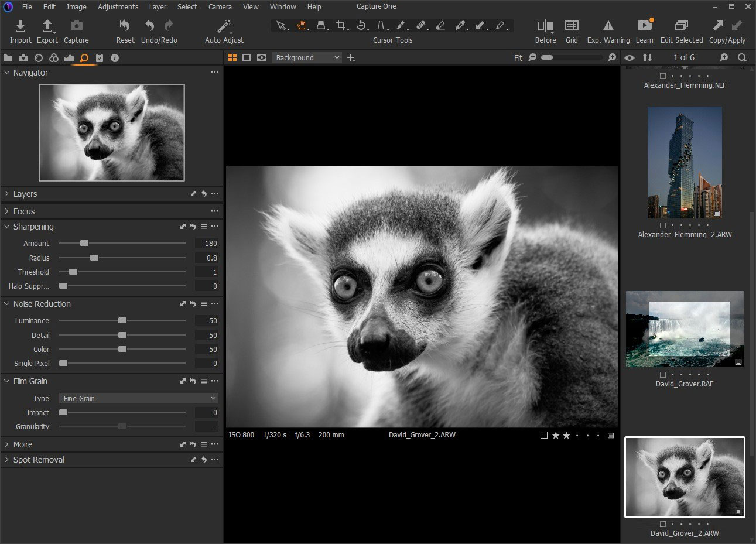756x544 pixels.
Task: Open the Capture camera tool
Action: click(76, 26)
